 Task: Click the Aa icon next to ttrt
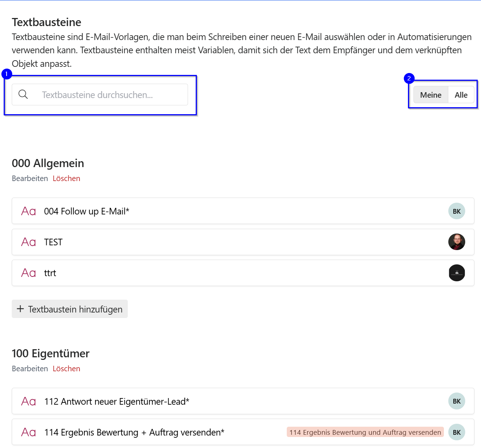pyautogui.click(x=29, y=273)
